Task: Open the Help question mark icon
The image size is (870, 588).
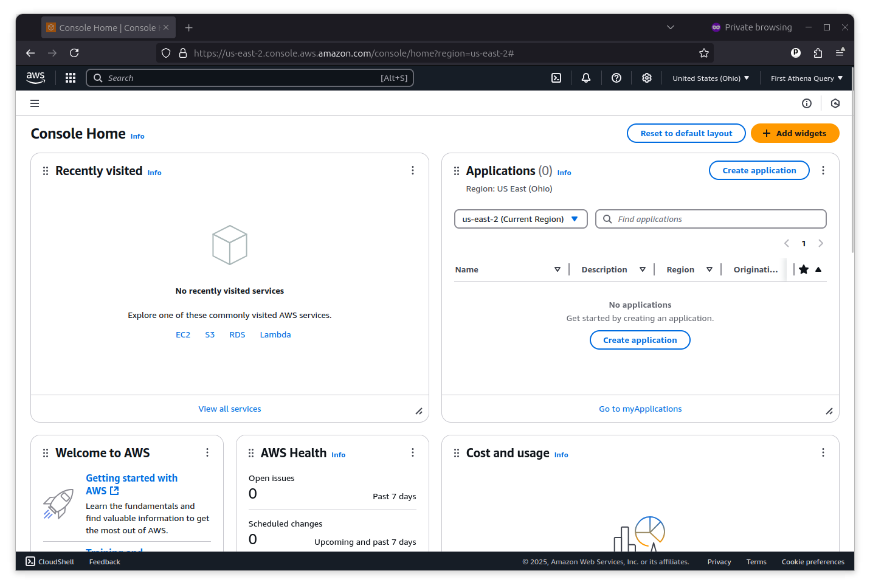Action: [x=616, y=78]
